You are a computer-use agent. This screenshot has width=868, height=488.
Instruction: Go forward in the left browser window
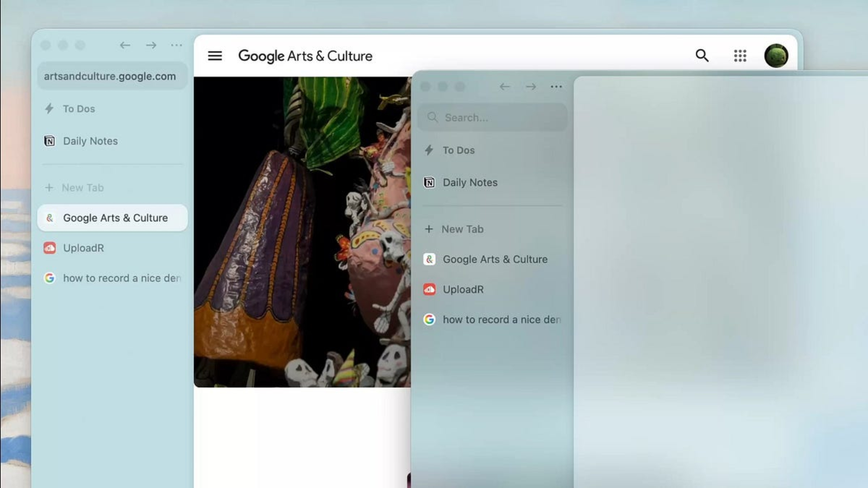(x=151, y=45)
